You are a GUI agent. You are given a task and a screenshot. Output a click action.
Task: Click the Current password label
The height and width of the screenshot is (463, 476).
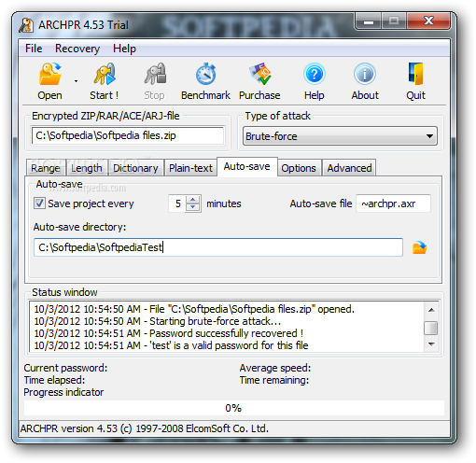click(65, 368)
